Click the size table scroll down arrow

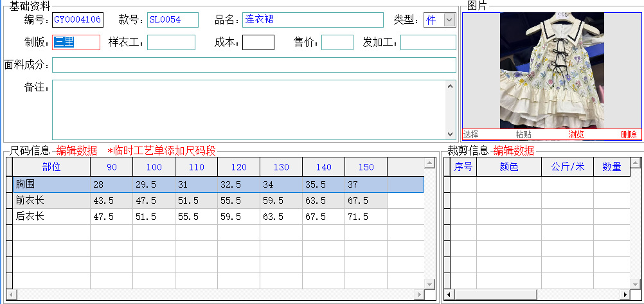[x=429, y=284]
